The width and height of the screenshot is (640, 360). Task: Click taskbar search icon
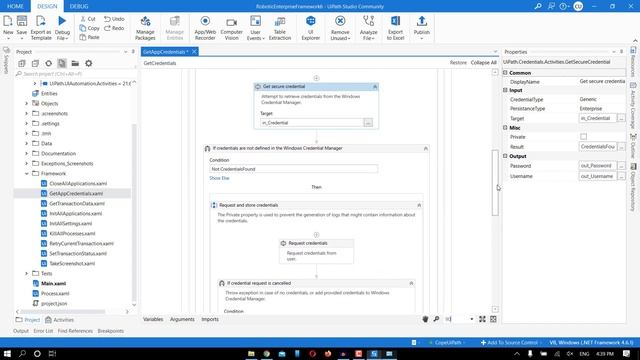pyautogui.click(x=22, y=353)
